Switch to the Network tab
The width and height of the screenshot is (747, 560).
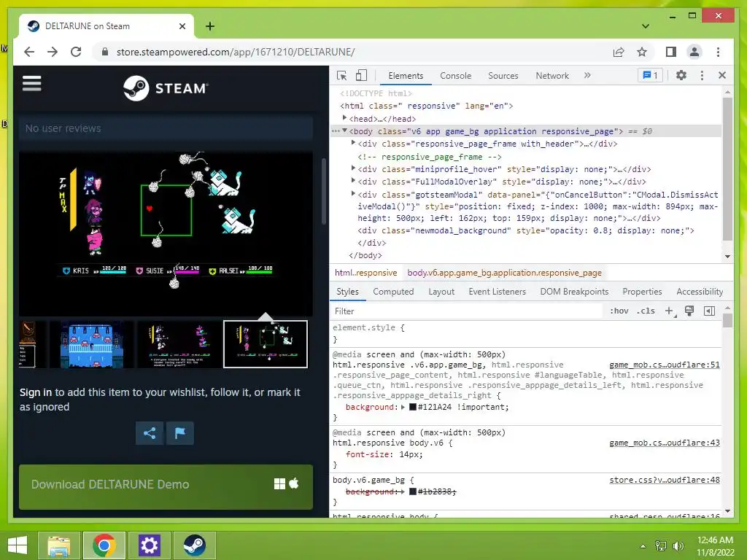(x=552, y=76)
